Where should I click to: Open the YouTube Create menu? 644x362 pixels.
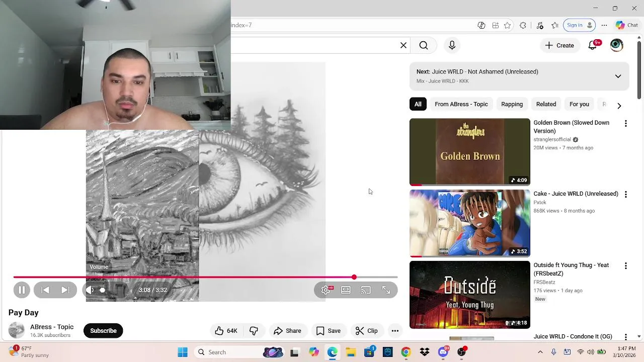pyautogui.click(x=559, y=45)
